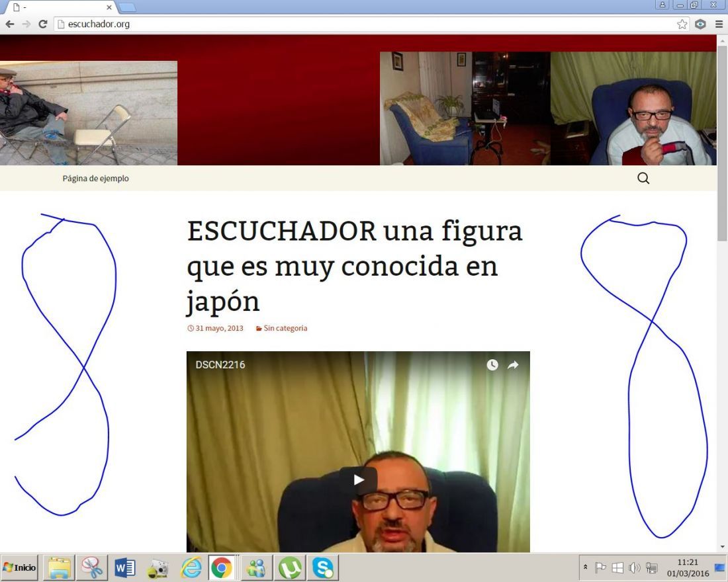Viewport: 728px width, 582px height.
Task: Play the DSCN2216 video
Action: tap(358, 479)
